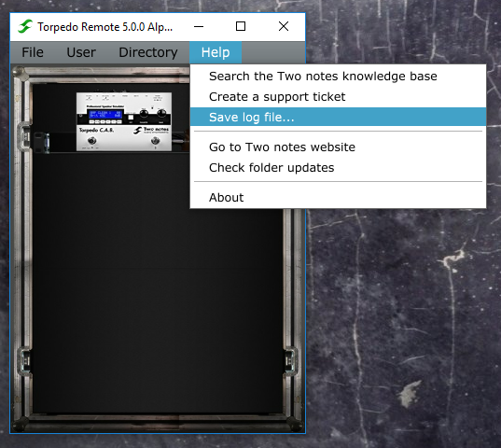The width and height of the screenshot is (501, 448).
Task: Select the Torpedo C.A.B. device thumbnail
Action: coord(124,121)
